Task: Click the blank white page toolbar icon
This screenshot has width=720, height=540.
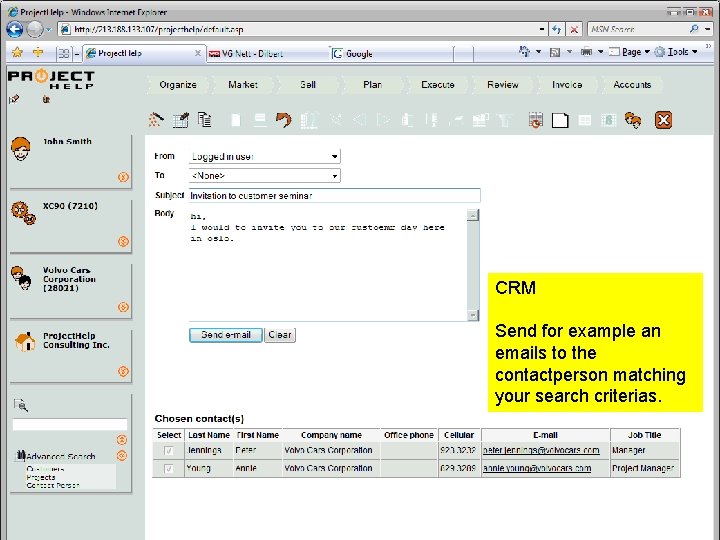Action: click(560, 120)
